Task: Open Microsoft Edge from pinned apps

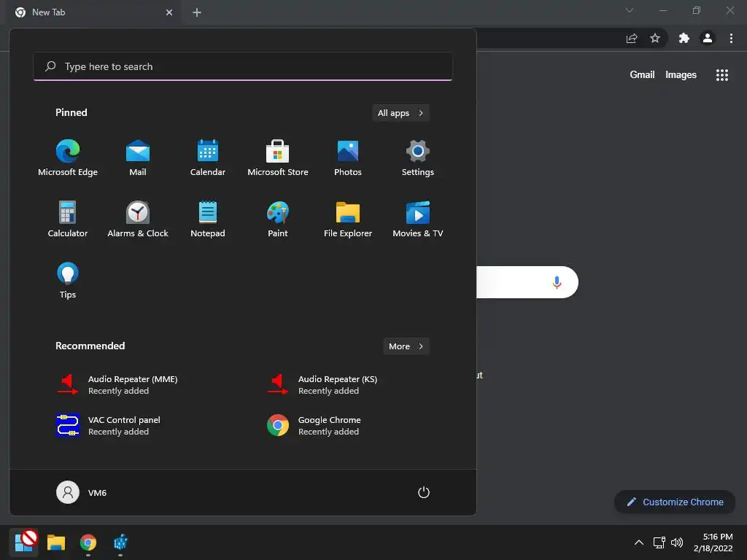Action: [68, 158]
